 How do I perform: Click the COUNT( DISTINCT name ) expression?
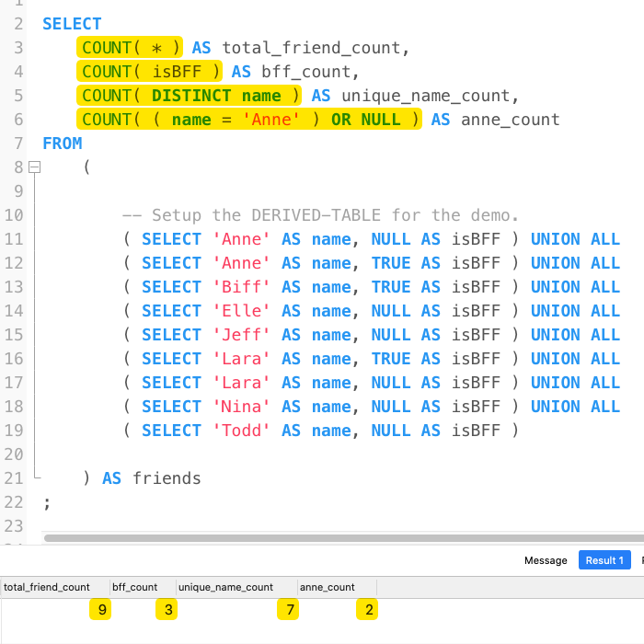190,96
